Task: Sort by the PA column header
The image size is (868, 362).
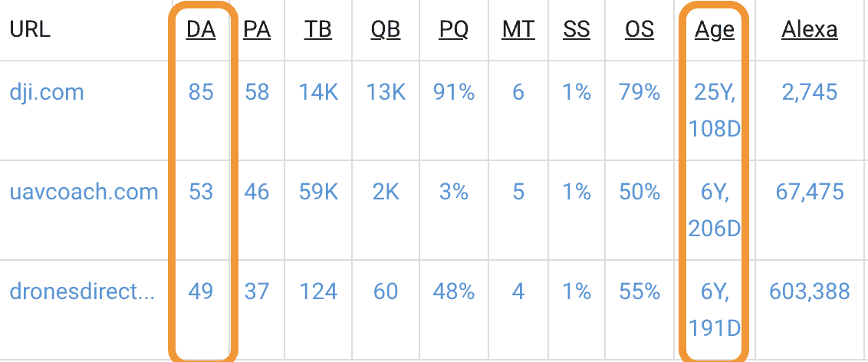Action: (x=257, y=30)
